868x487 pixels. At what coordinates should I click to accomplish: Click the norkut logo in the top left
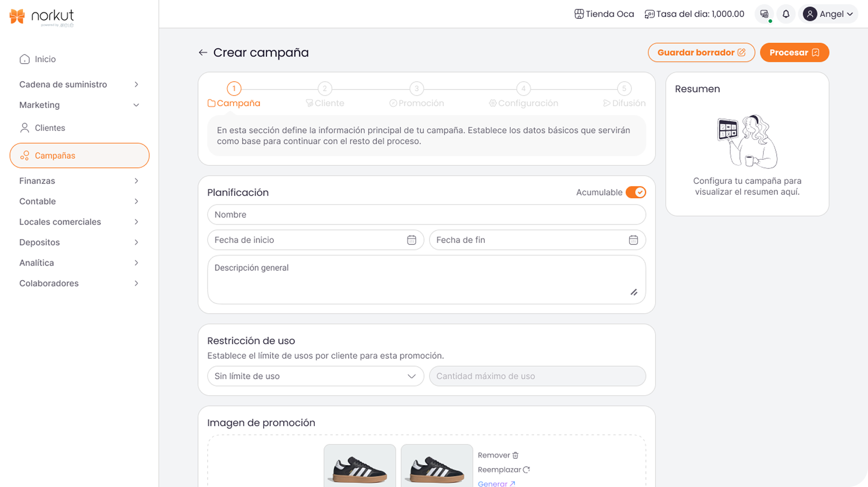point(40,16)
